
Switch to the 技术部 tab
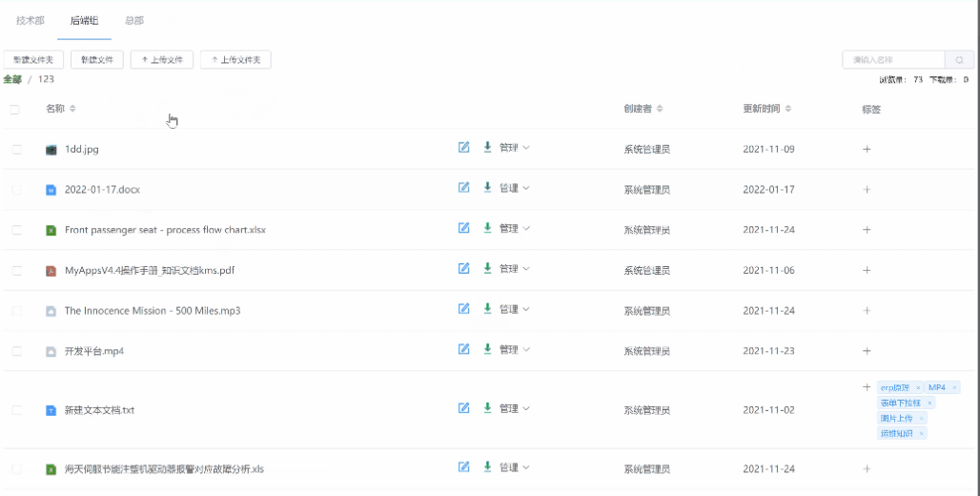pos(30,20)
